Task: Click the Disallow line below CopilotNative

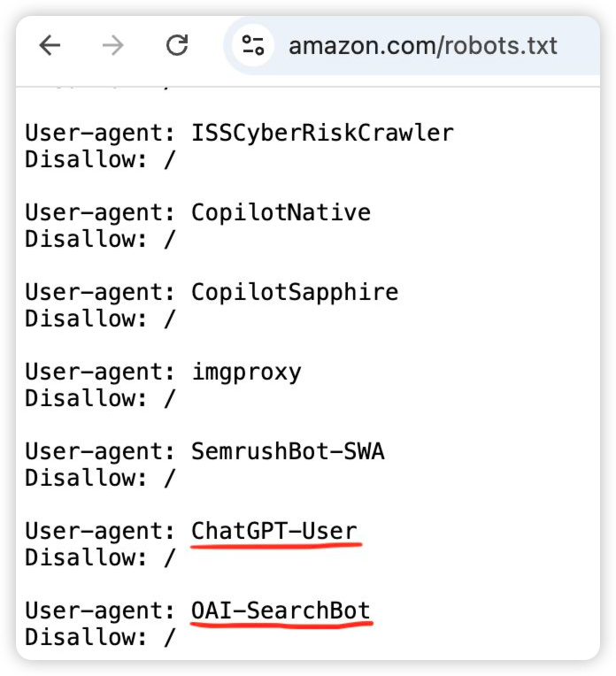Action: pyautogui.click(x=100, y=240)
